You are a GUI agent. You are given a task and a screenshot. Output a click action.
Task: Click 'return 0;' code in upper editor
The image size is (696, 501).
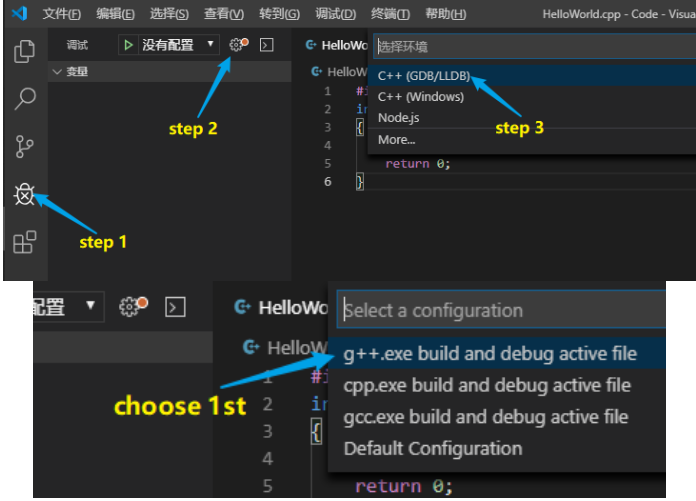coord(418,164)
